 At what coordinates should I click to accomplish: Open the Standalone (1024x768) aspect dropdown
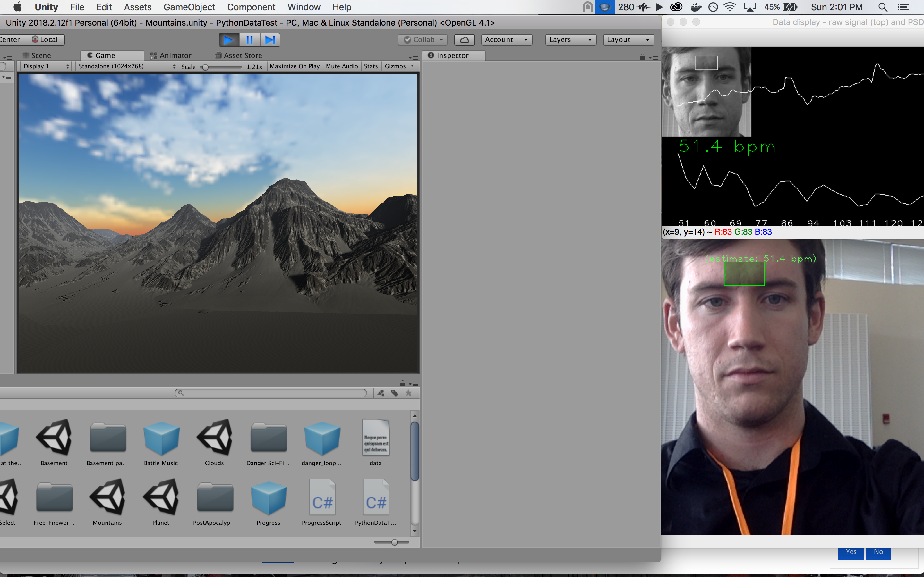(126, 66)
